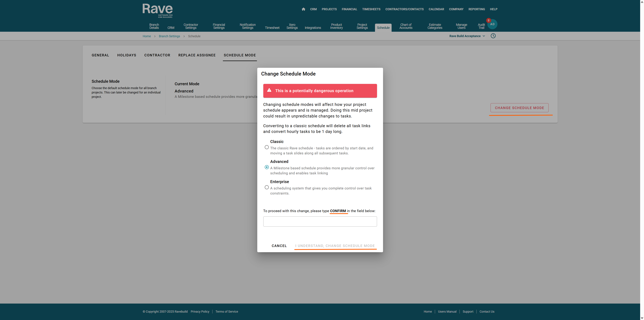Switch to the Holidays tab
This screenshot has height=320, width=644.
click(x=126, y=55)
